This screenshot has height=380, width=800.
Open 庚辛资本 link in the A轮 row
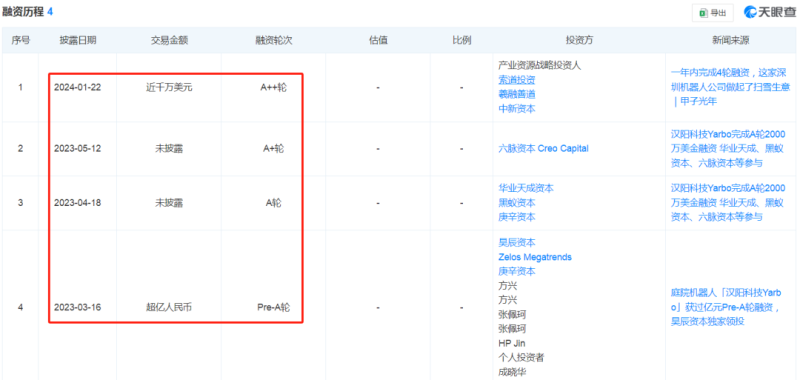(x=516, y=217)
